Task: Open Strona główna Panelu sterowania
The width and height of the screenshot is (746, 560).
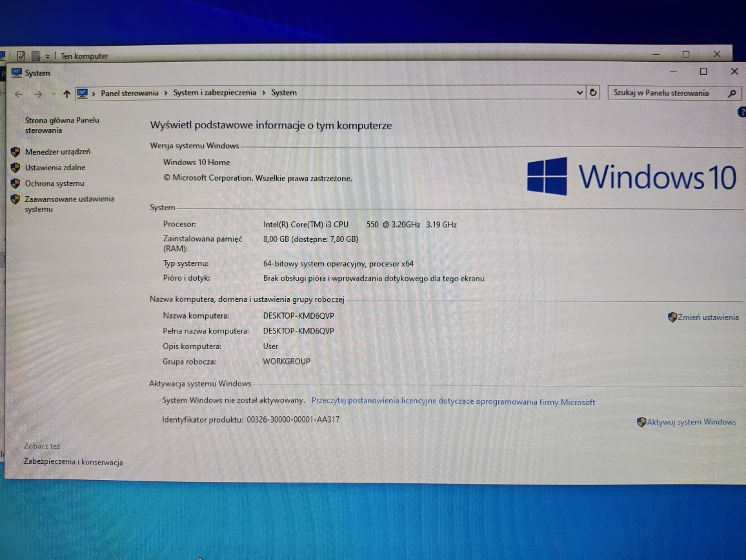Action: [62, 125]
